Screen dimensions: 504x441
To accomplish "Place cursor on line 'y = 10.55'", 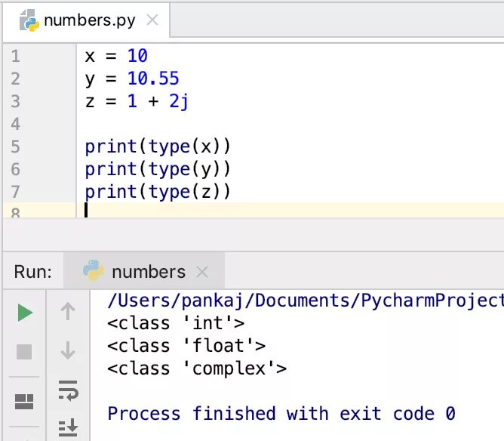I will pyautogui.click(x=132, y=79).
